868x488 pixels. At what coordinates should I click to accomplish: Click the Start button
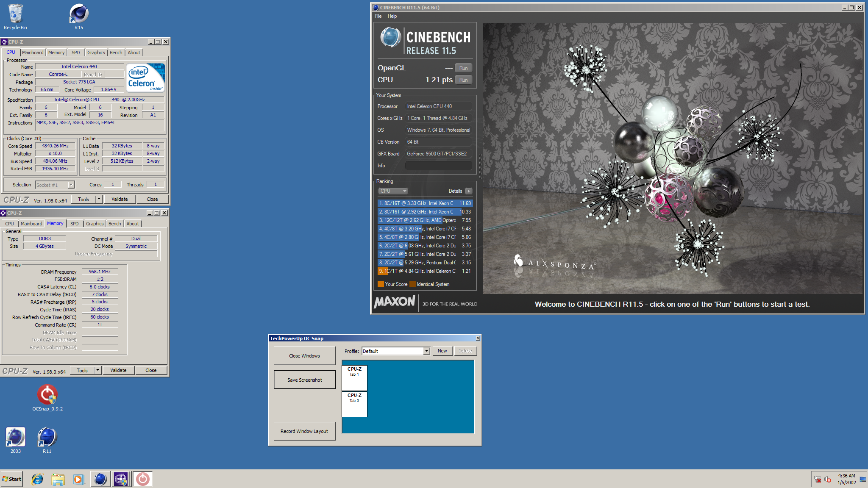pos(12,479)
